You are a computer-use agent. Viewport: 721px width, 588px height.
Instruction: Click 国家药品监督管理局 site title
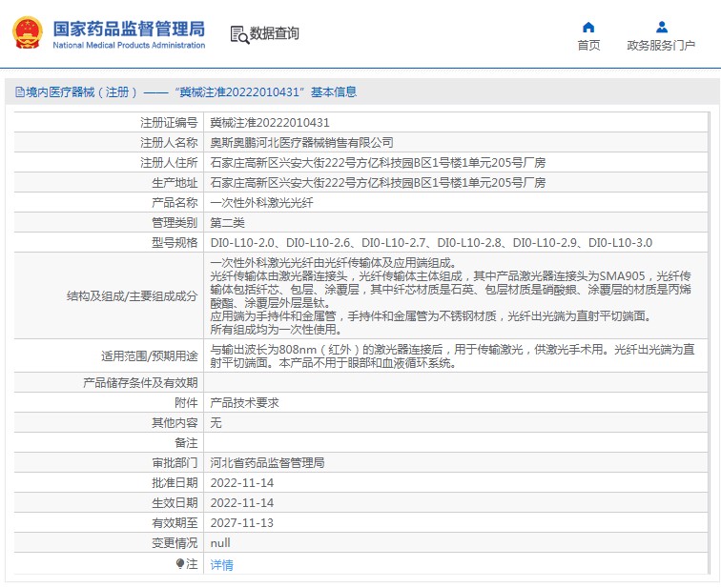[x=129, y=29]
